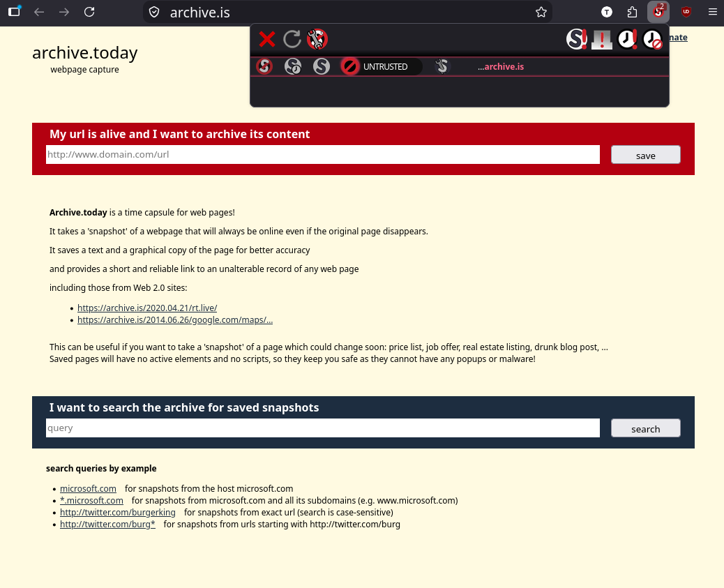
Task: Bookmark this page with the star icon
Action: point(541,12)
